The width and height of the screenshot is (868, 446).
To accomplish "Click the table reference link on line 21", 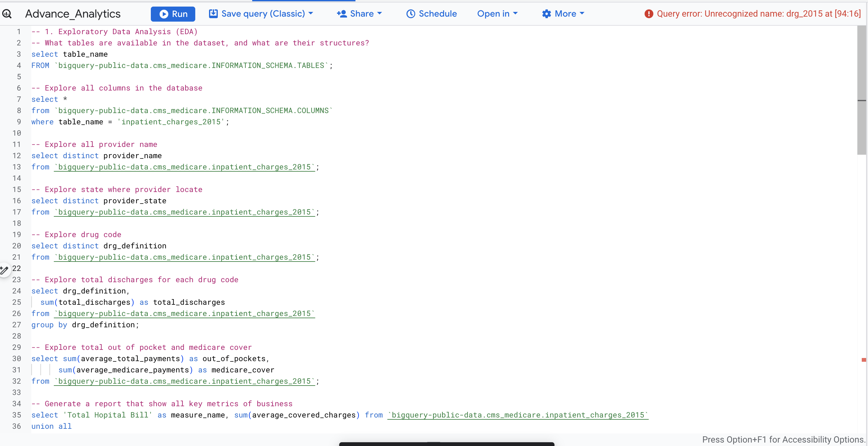I will point(184,257).
